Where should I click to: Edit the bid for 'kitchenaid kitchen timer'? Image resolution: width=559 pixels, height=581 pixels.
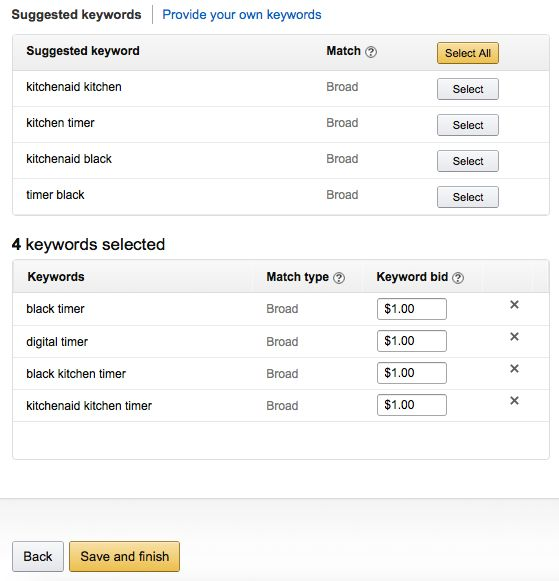[412, 405]
